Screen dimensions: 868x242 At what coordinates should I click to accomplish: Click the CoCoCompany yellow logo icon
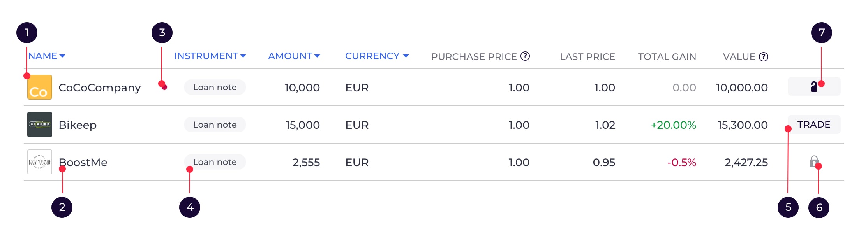point(40,87)
